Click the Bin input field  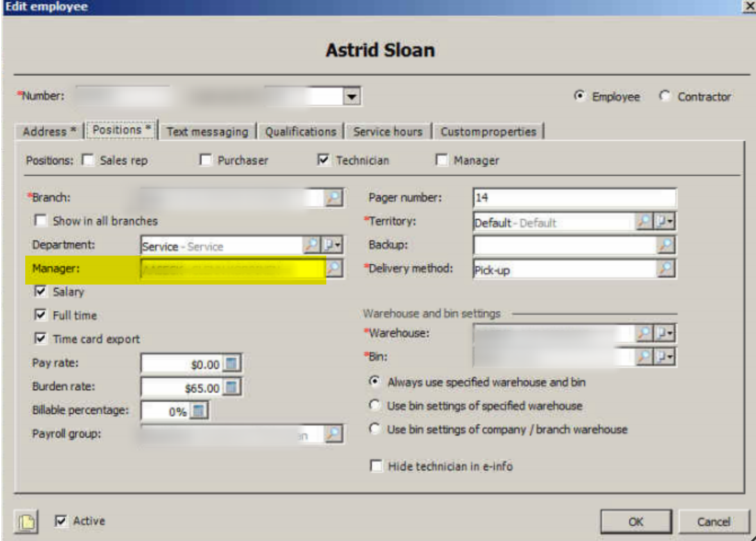554,357
